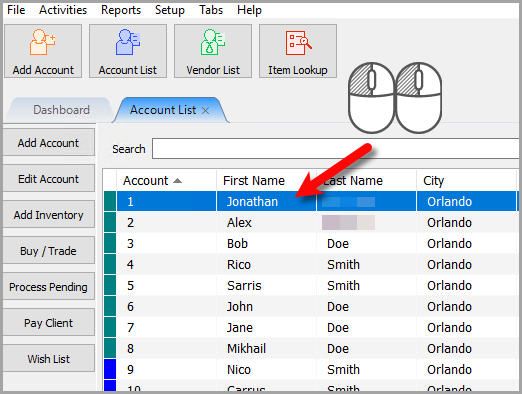Click account number 4 cell

coord(166,264)
